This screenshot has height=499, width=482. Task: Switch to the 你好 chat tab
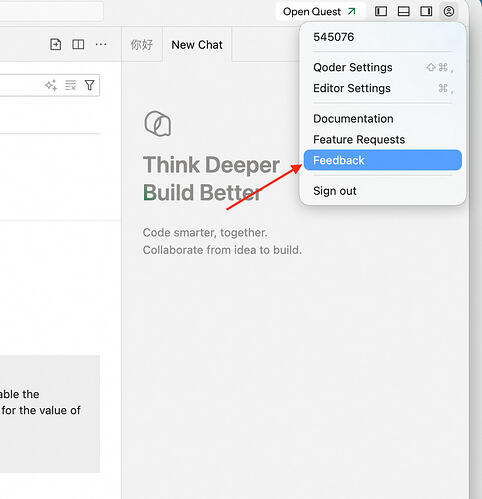142,45
